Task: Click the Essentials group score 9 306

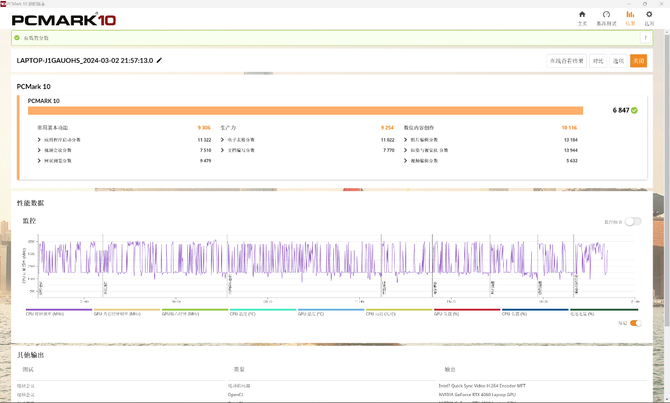Action: point(204,128)
